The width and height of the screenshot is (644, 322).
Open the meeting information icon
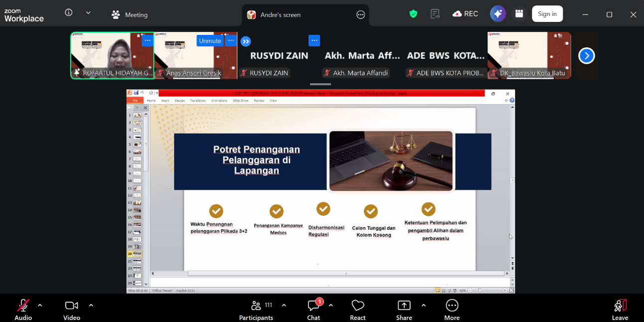pos(69,12)
